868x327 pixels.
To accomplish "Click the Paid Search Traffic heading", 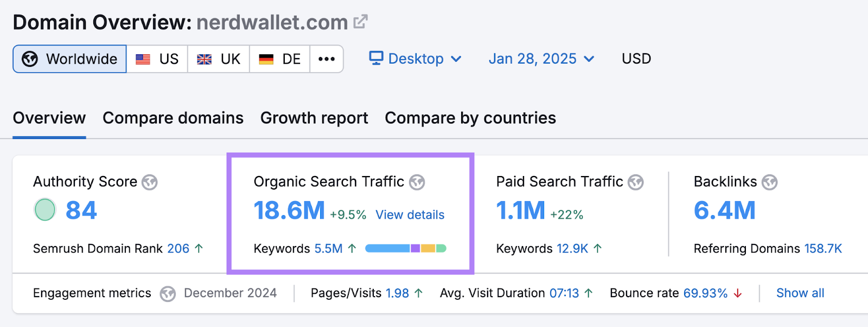I will (x=559, y=181).
